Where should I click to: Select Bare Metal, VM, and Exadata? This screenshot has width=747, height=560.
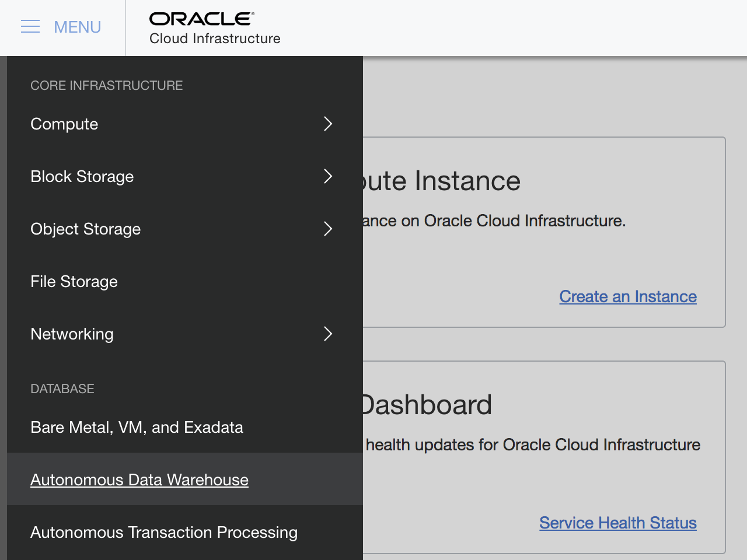tap(185, 427)
